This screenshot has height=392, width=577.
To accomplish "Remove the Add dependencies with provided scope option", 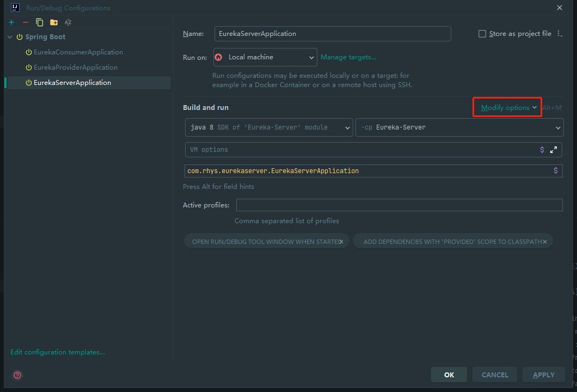I will pos(545,241).
